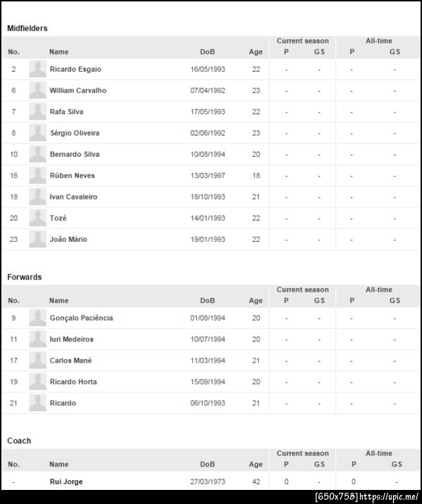Click Gonçalo Paciência's avatar icon
The image size is (422, 504).
point(37,318)
